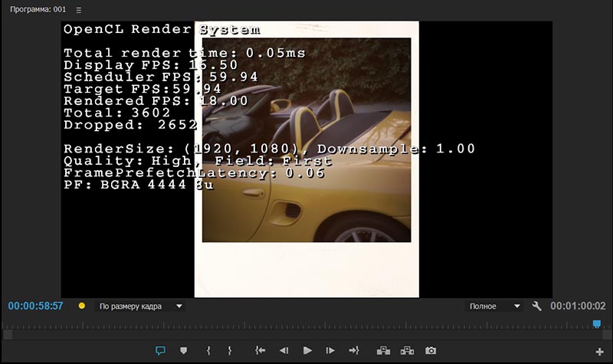This screenshot has width=613, height=364.
Task: Click the Программа: 001 panel title
Action: tap(38, 9)
